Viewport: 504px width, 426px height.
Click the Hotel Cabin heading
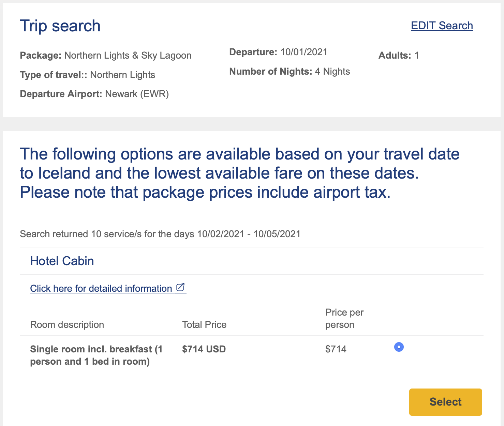click(62, 261)
